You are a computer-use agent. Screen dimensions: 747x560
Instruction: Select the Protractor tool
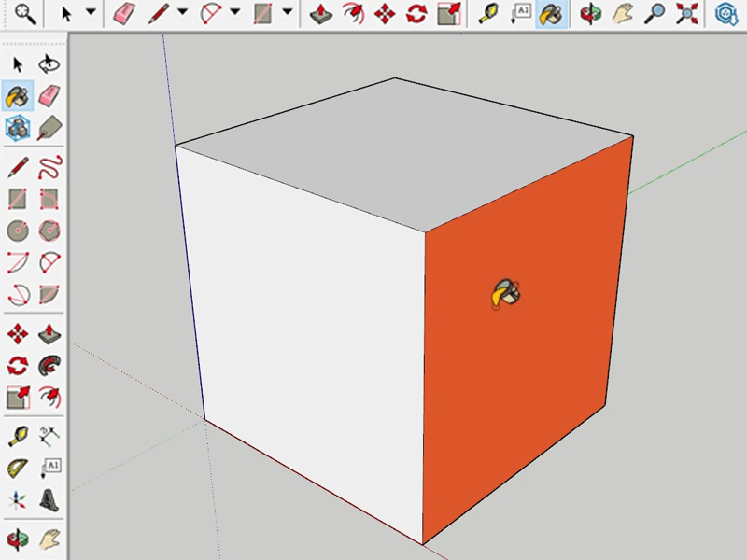18,469
